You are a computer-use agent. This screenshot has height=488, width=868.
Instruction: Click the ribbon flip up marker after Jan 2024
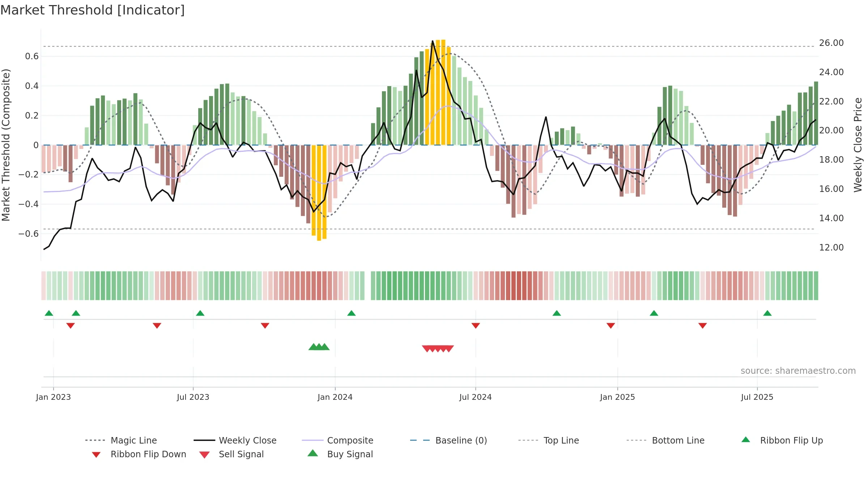tap(351, 313)
